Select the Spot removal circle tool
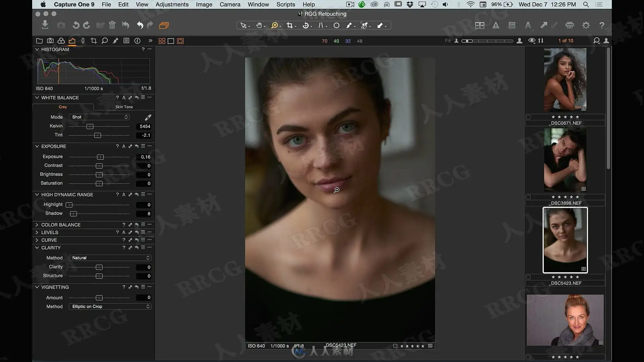 click(336, 25)
